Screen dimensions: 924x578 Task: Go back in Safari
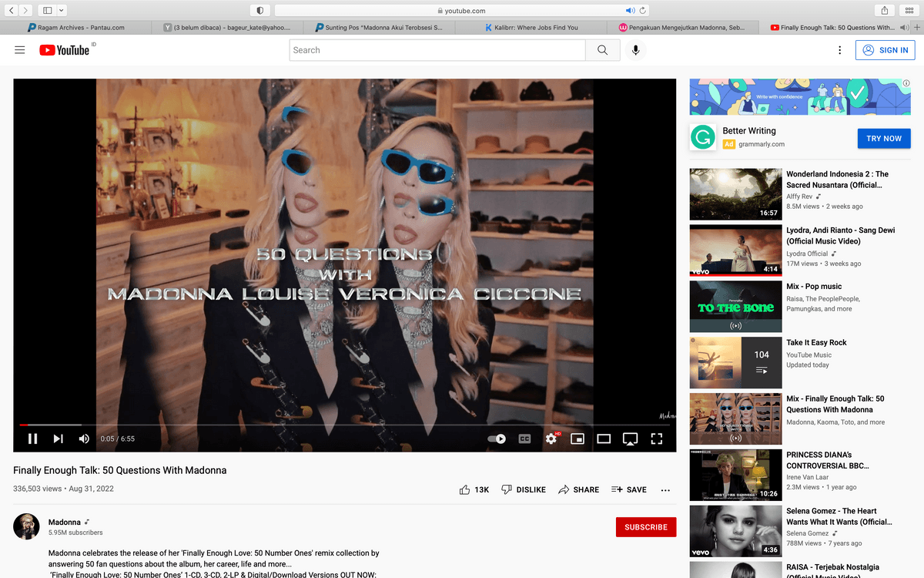click(12, 10)
